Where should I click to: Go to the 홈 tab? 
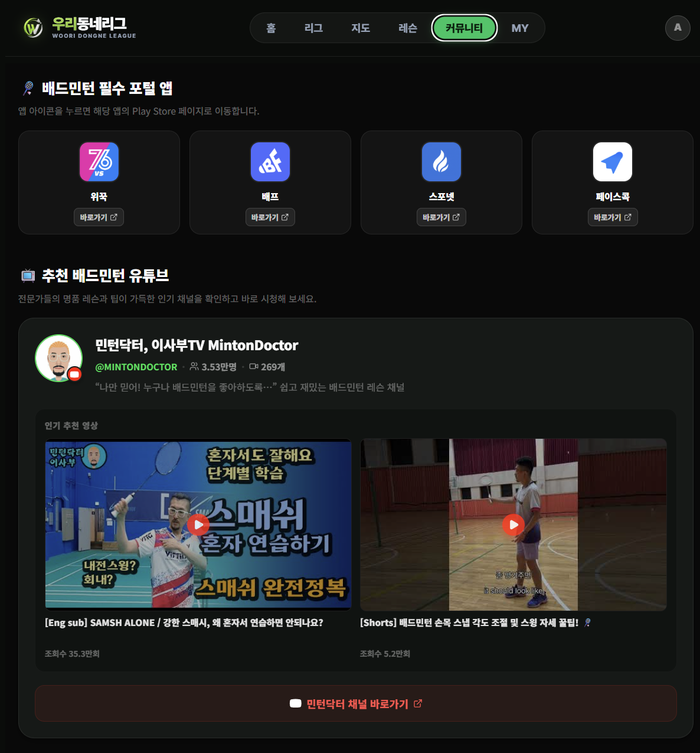click(x=271, y=28)
